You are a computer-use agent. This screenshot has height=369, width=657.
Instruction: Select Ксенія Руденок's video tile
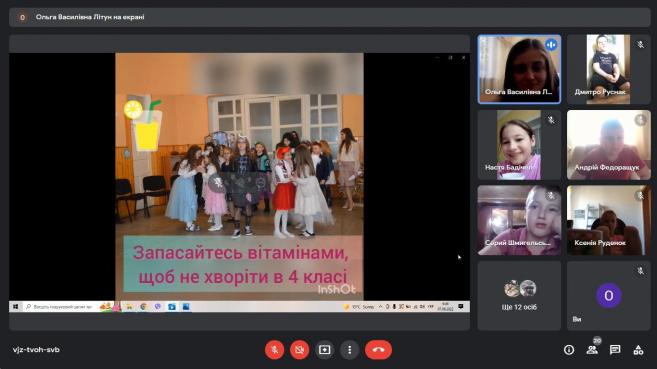[608, 220]
